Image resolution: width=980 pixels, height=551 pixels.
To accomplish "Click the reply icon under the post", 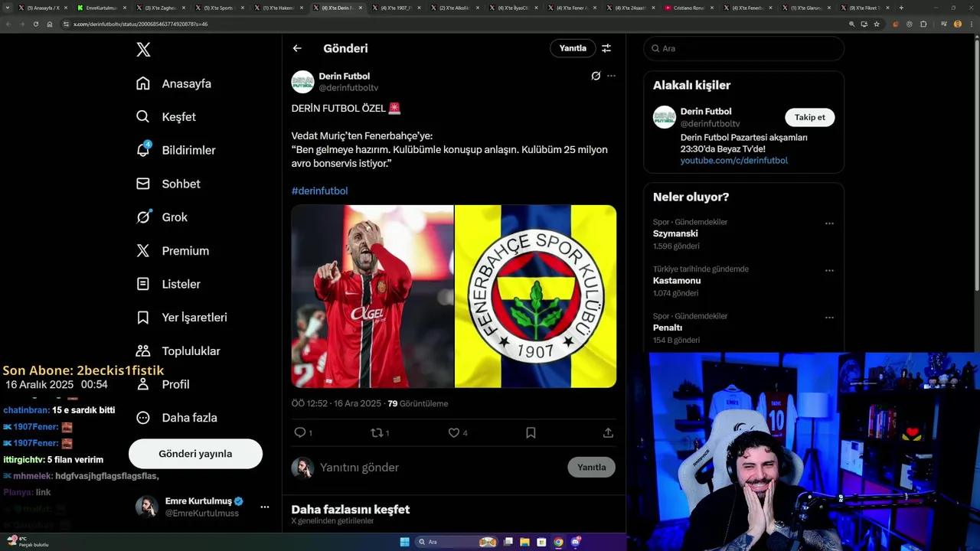I will [x=300, y=432].
